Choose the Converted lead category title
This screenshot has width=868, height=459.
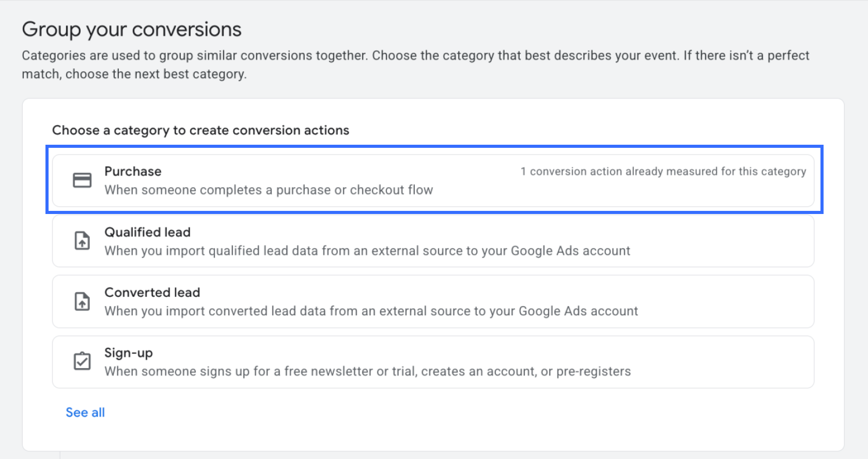[152, 293]
